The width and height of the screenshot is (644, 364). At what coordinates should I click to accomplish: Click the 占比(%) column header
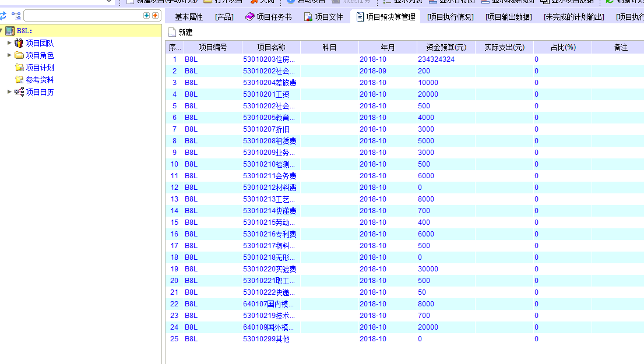click(562, 48)
